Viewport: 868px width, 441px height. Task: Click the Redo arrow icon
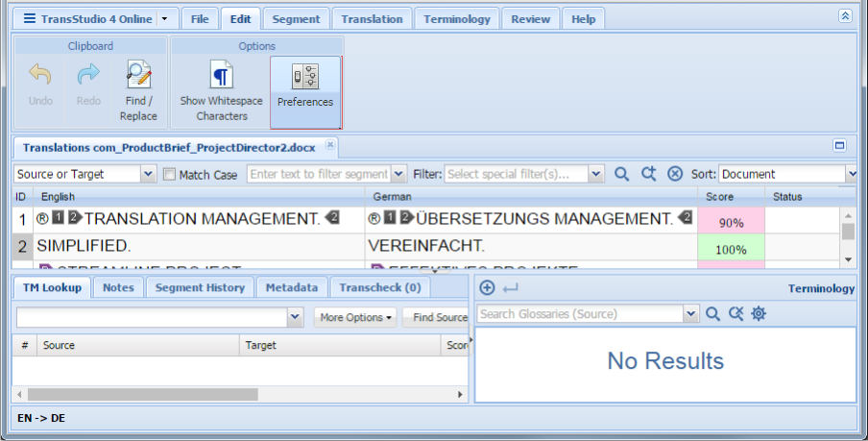[x=88, y=74]
